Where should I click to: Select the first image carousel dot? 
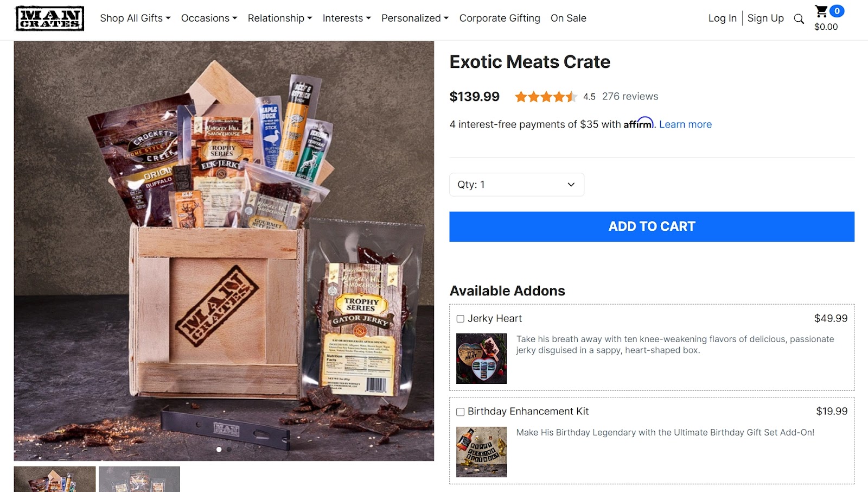(x=219, y=449)
